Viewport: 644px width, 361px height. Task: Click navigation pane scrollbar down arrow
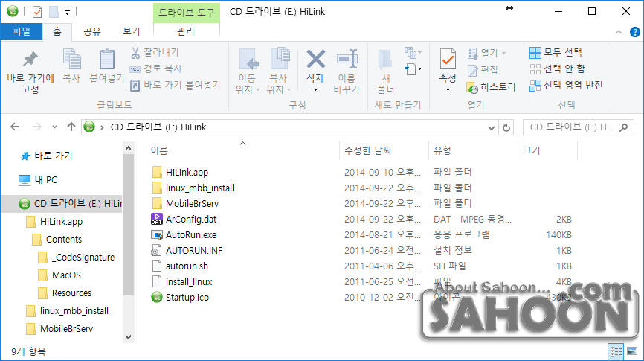128,337
